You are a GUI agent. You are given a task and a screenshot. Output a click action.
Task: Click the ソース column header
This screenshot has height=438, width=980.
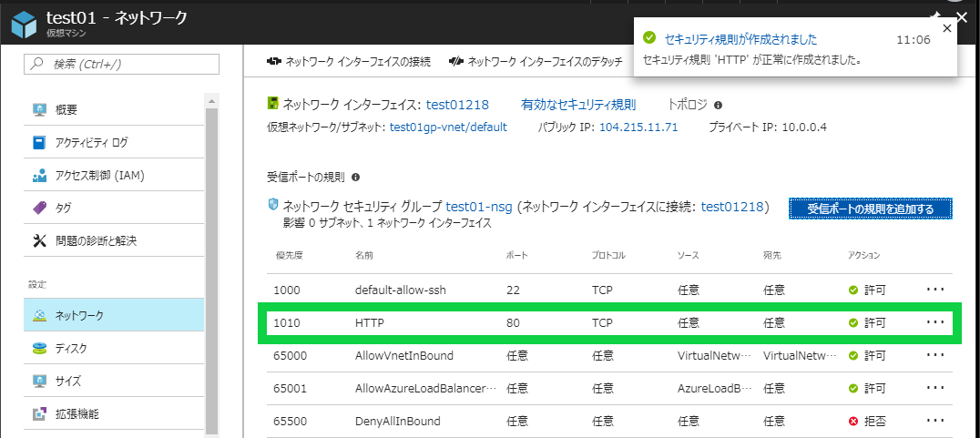coord(689,255)
